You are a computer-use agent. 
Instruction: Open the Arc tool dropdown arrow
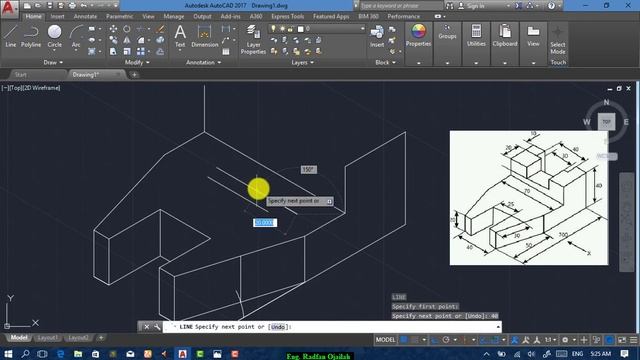click(x=76, y=50)
